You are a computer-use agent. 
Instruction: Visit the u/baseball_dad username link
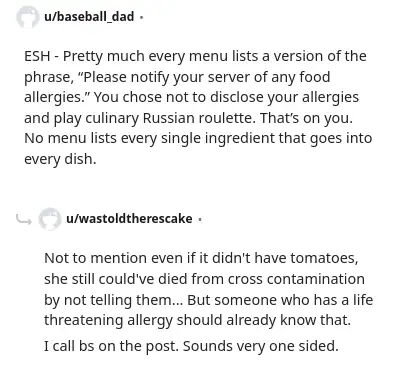click(89, 16)
